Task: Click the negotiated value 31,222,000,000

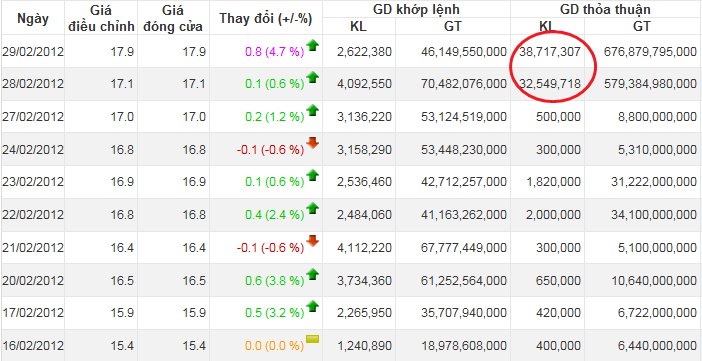Action: coord(654,182)
